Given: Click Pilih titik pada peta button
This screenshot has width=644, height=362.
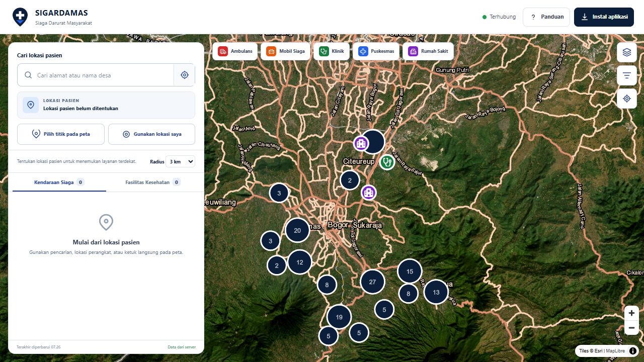Looking at the screenshot, I should tap(61, 134).
